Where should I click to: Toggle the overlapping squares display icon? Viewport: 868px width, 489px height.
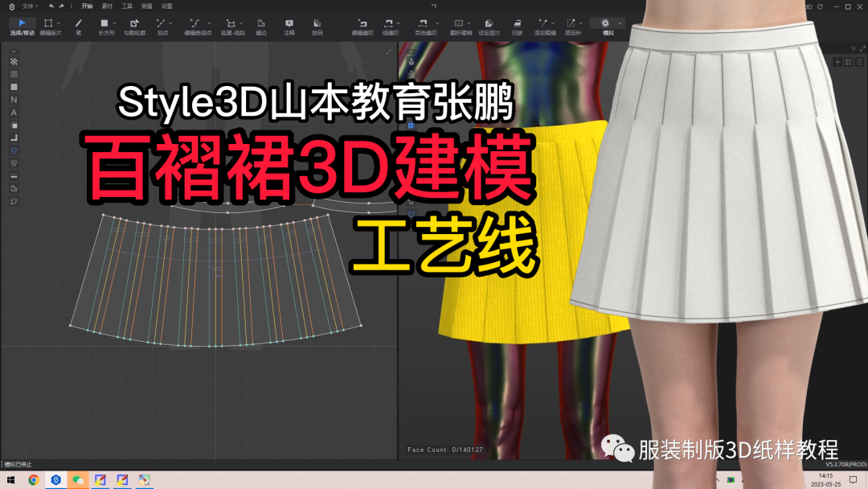point(14,125)
